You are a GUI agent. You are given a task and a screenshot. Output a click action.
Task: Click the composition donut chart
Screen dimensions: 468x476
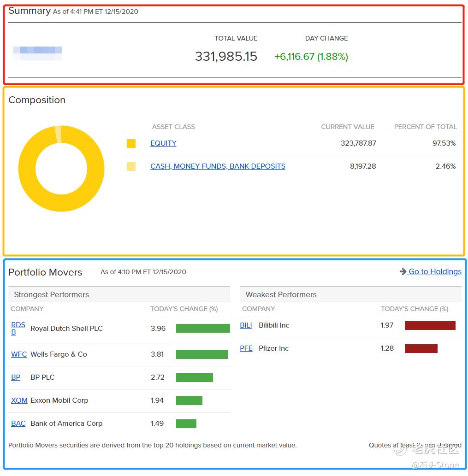(x=61, y=169)
